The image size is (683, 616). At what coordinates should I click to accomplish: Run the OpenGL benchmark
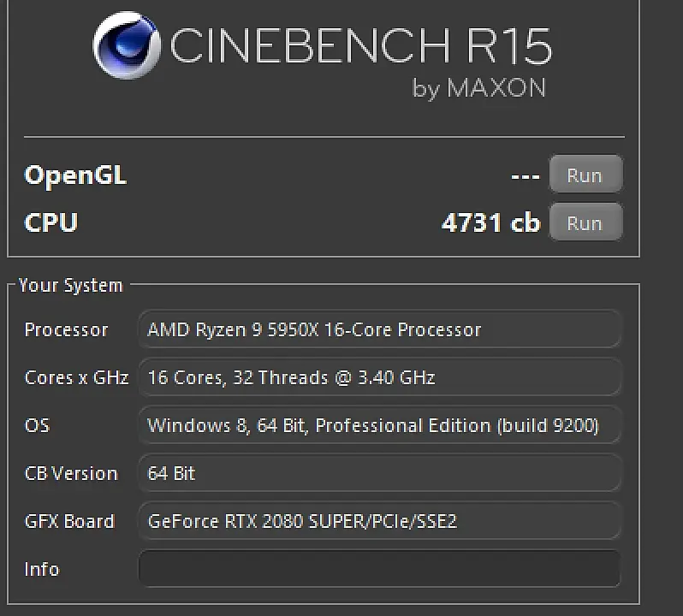coord(585,175)
